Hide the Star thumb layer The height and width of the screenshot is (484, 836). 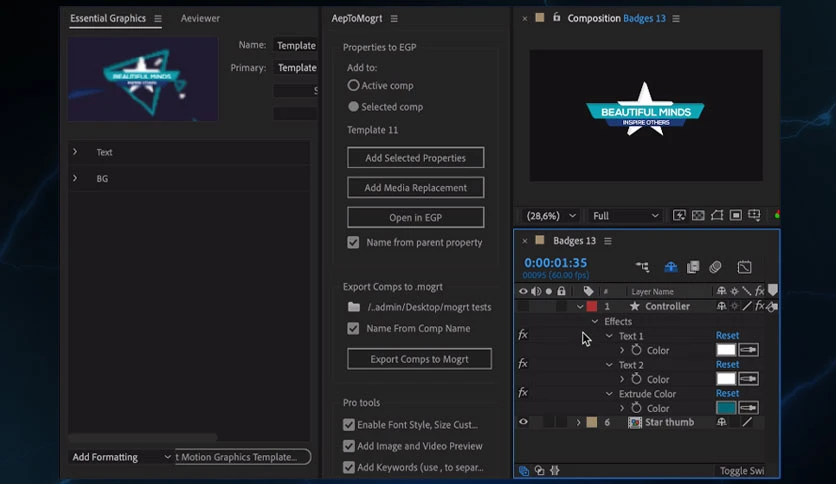pyautogui.click(x=523, y=422)
